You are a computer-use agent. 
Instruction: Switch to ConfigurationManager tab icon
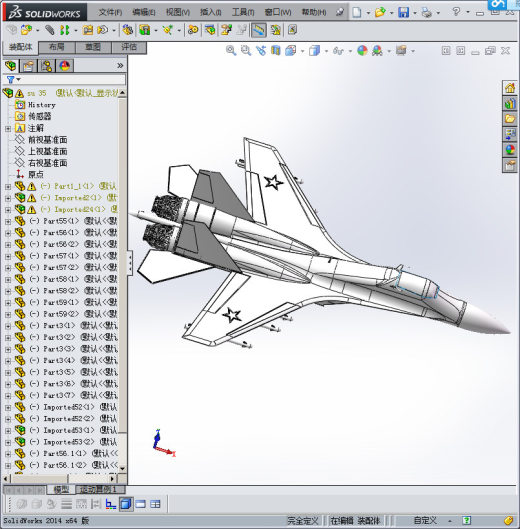click(46, 65)
